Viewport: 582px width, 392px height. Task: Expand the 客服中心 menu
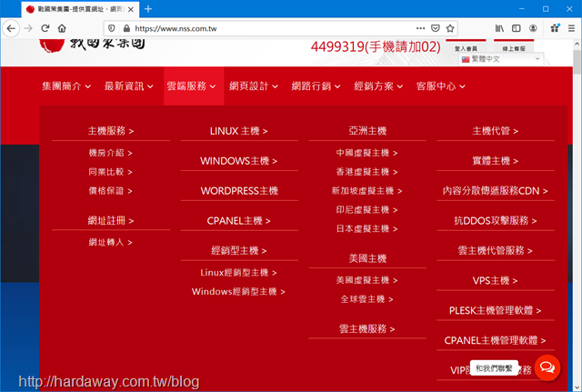click(440, 86)
